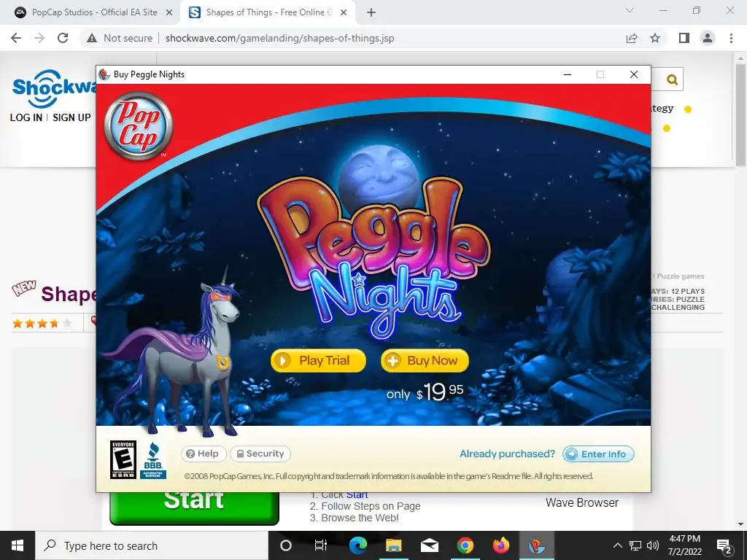Go forward in browser history
The width and height of the screenshot is (747, 560).
coord(39,38)
